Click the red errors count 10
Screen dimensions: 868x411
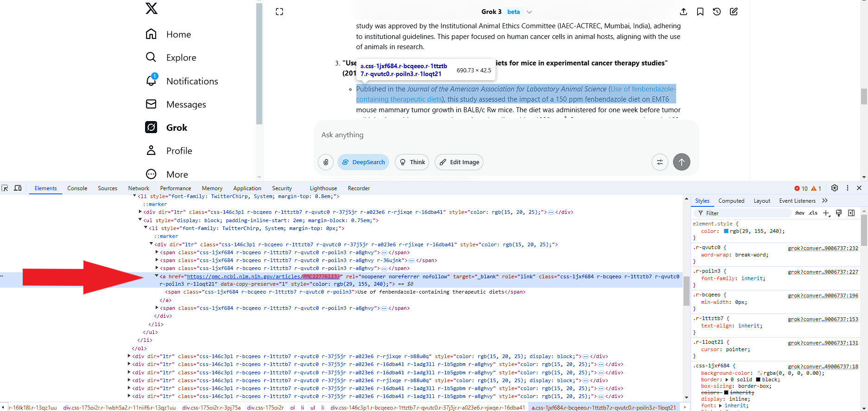801,188
